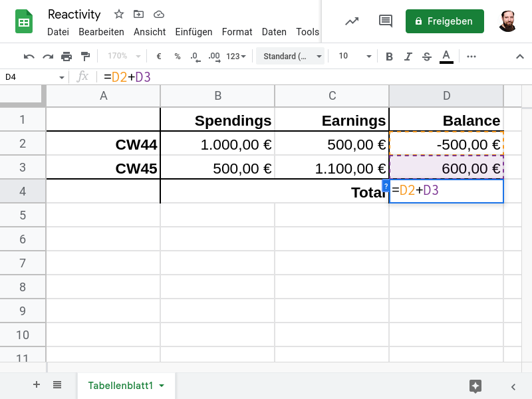Star the Reactivity document

pyautogui.click(x=119, y=14)
